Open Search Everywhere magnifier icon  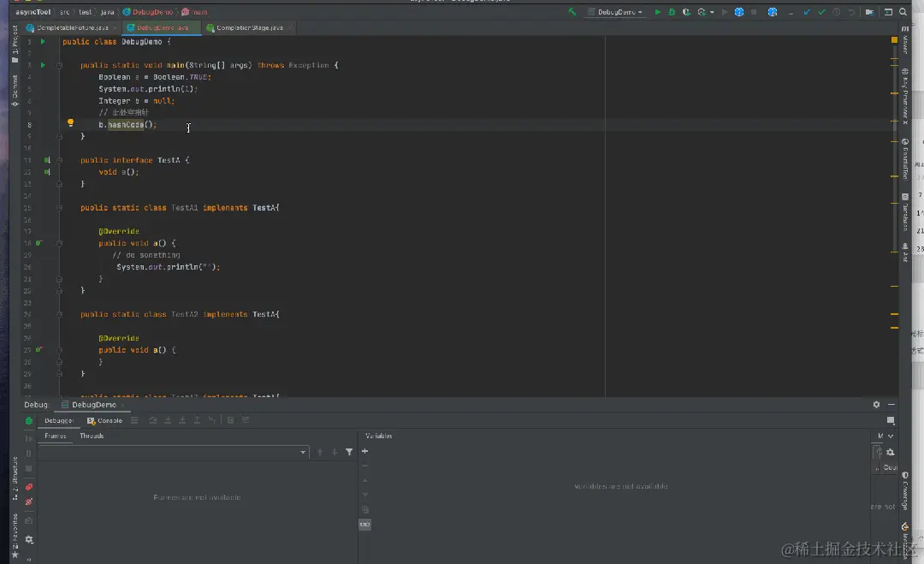click(x=903, y=12)
